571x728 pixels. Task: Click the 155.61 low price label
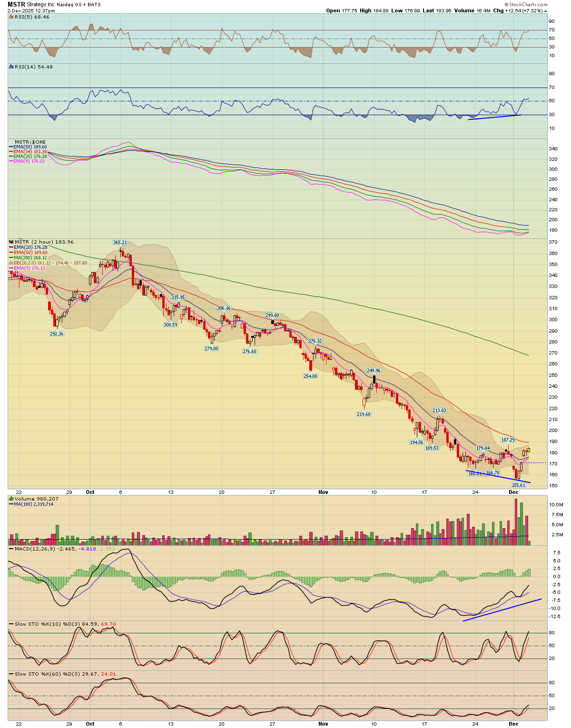pos(518,485)
